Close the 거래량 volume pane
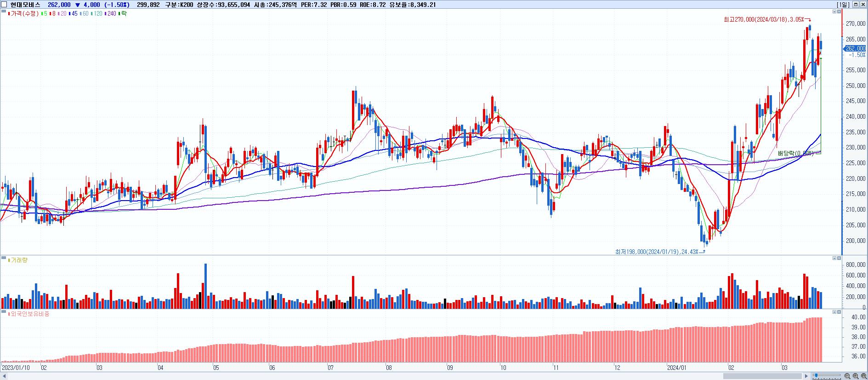The width and height of the screenshot is (868, 380). (x=839, y=258)
